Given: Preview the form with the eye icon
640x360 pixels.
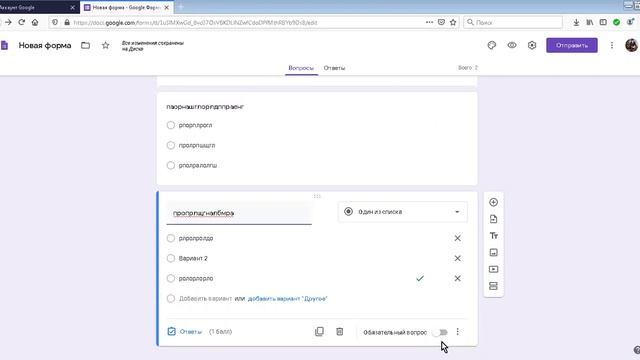Looking at the screenshot, I should pos(512,45).
